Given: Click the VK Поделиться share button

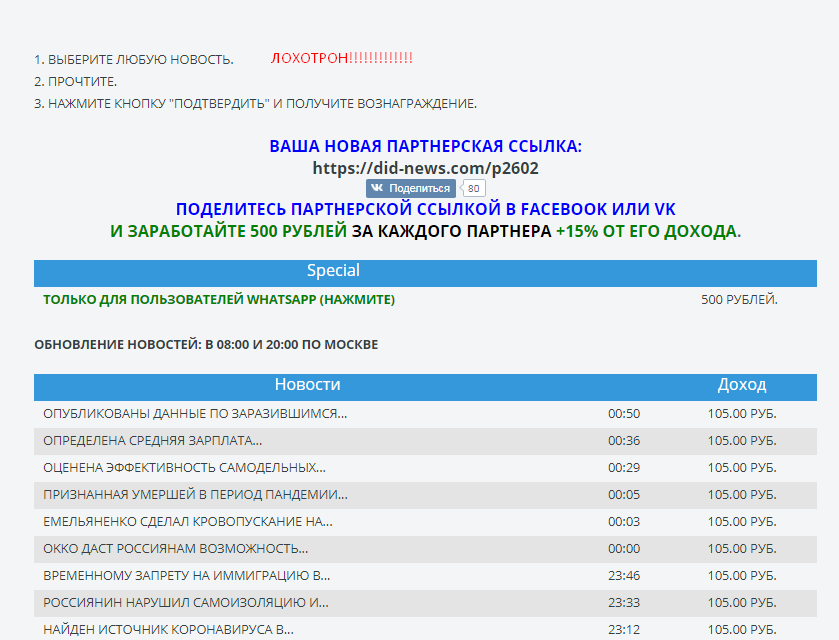Looking at the screenshot, I should 411,188.
